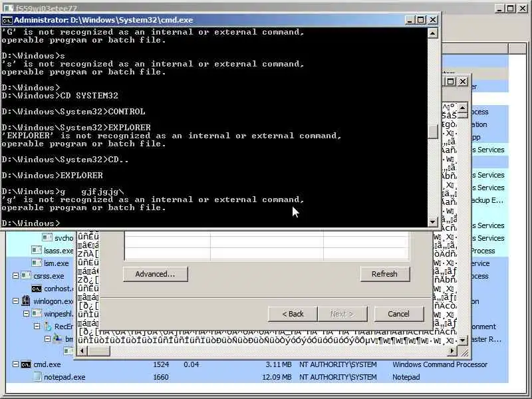
Task: Collapse the RecEnv tree node
Action: [x=37, y=326]
